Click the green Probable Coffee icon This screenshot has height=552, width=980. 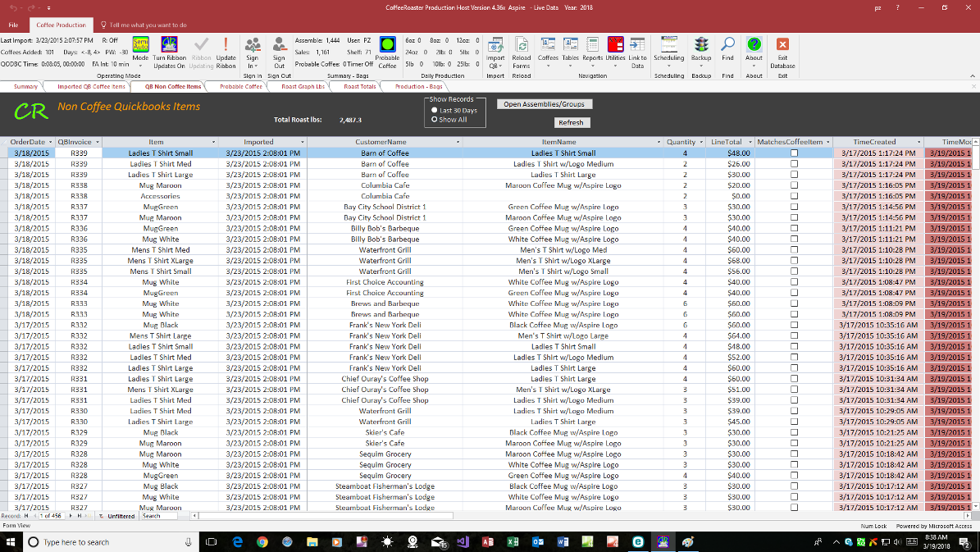pyautogui.click(x=388, y=45)
